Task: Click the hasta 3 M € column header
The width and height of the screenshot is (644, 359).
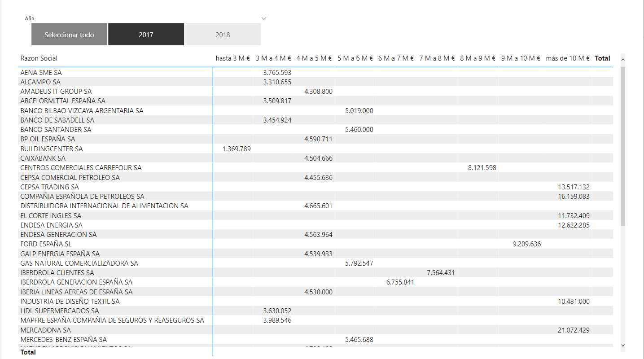Action: pyautogui.click(x=233, y=58)
